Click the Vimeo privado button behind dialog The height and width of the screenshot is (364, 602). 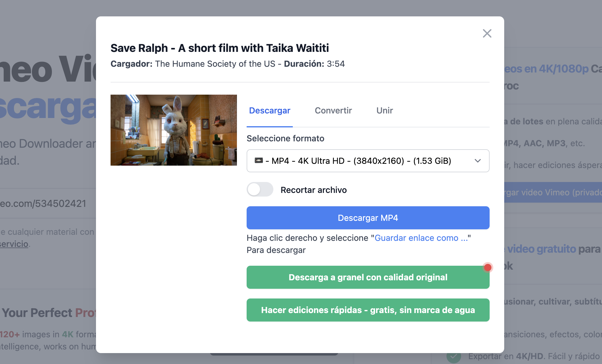coord(553,192)
